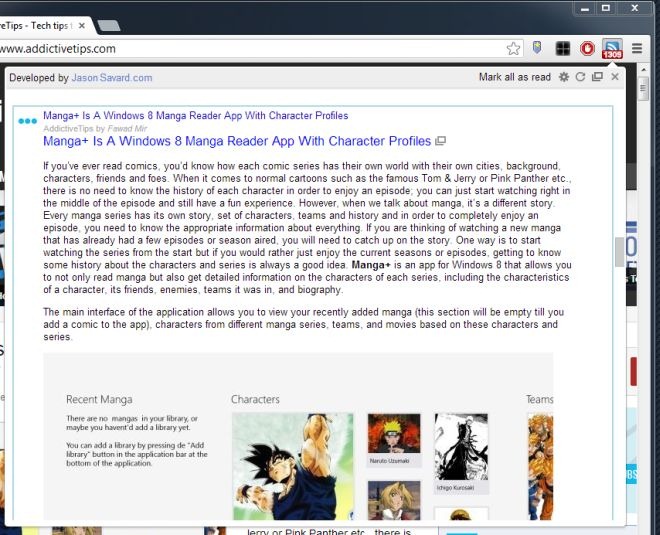660x535 pixels.
Task: Click the page scrollbar up arrow
Action: [x=643, y=69]
